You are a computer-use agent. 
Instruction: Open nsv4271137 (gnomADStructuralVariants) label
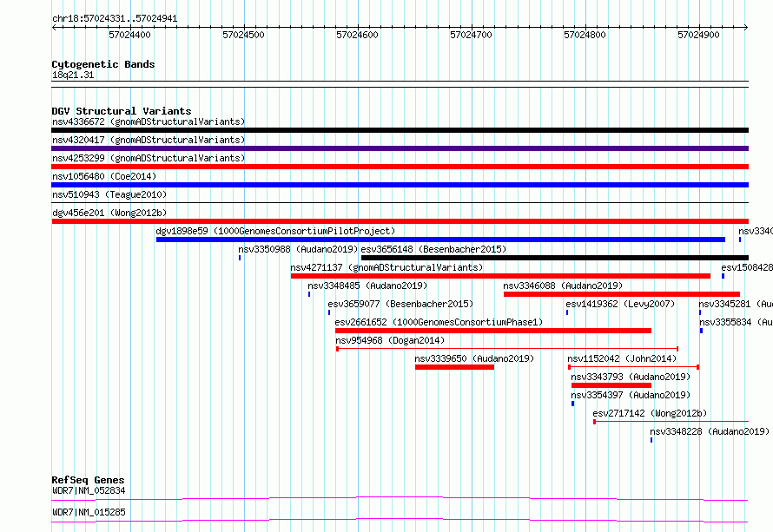(x=386, y=267)
